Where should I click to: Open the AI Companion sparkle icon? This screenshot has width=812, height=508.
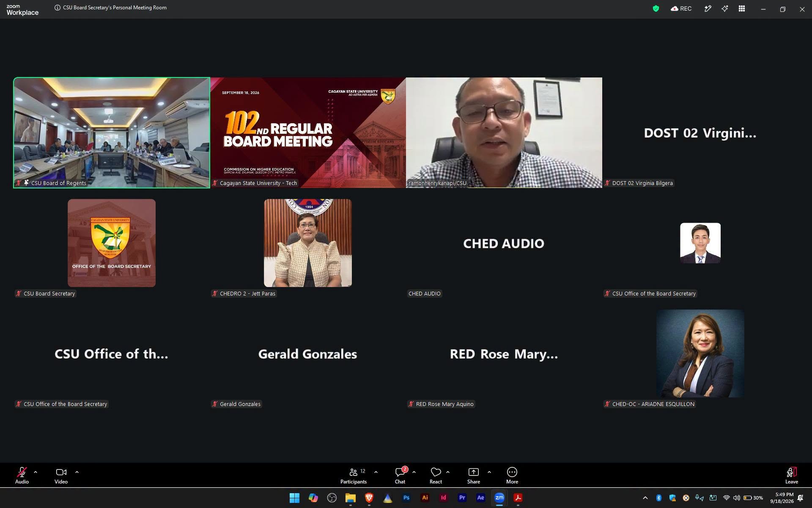pyautogui.click(x=725, y=8)
